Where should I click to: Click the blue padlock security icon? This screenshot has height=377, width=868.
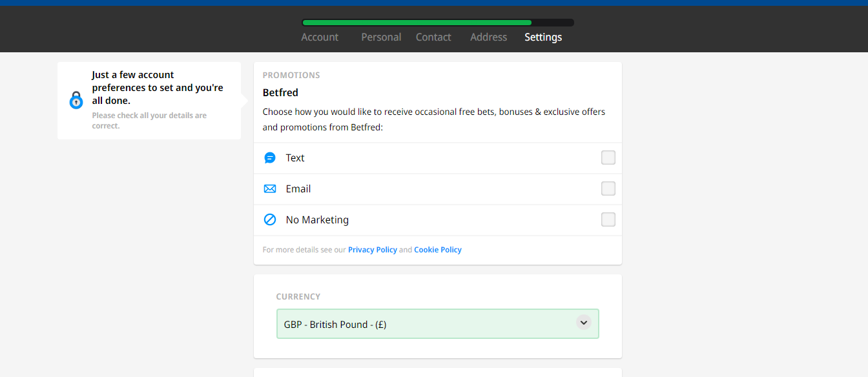coord(76,100)
